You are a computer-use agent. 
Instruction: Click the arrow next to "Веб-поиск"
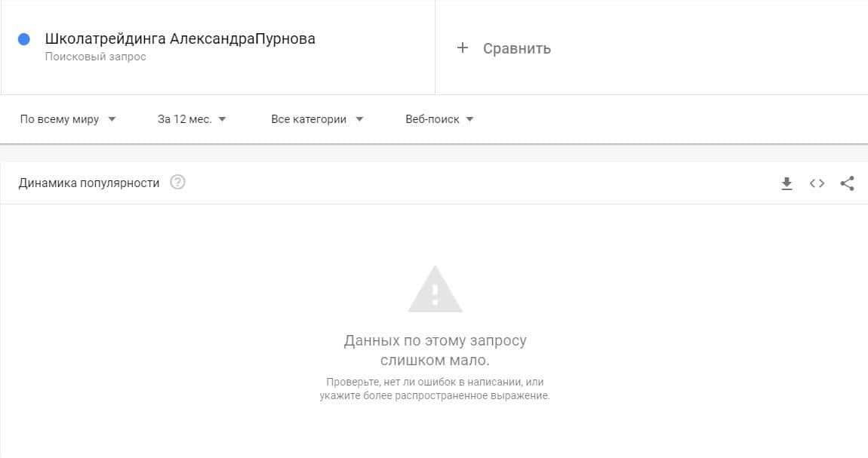469,119
